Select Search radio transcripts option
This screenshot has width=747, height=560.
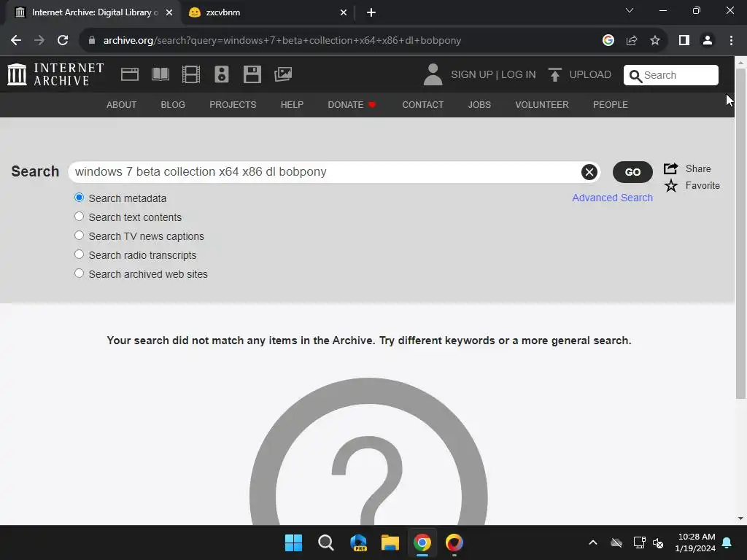coord(79,254)
